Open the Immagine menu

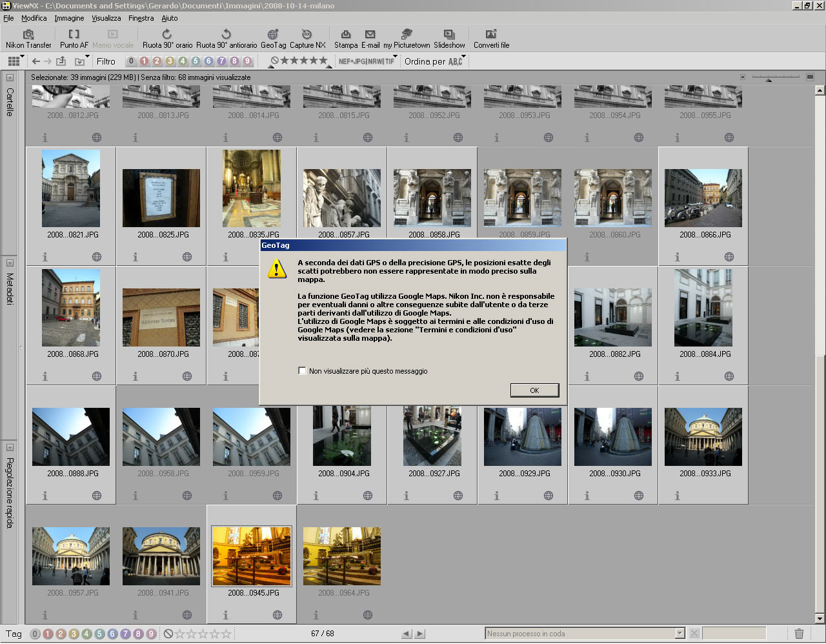coord(69,18)
